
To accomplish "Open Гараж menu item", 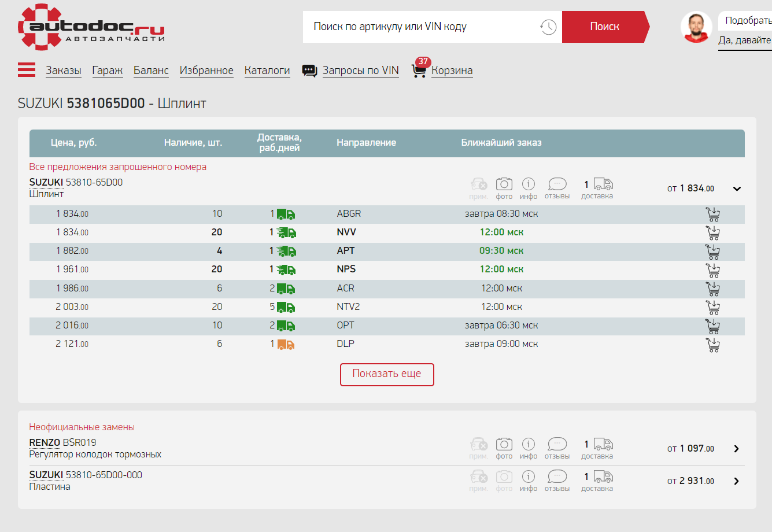I will (108, 71).
